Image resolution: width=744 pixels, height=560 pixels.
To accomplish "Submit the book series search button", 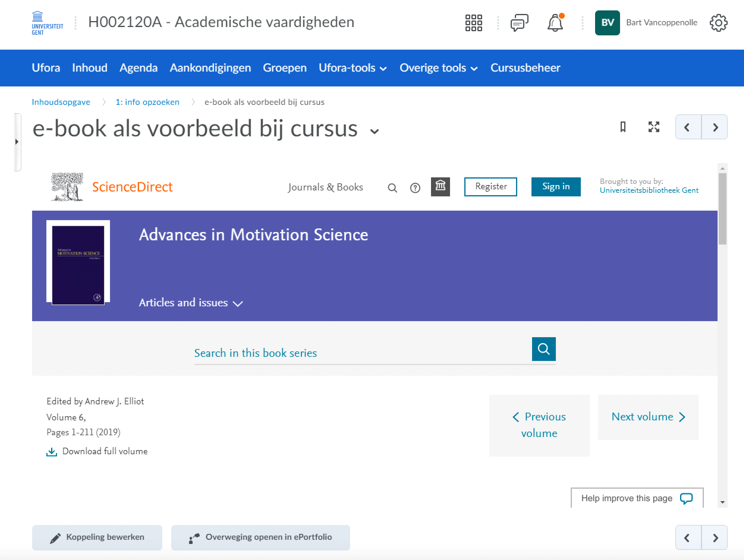I will pos(544,349).
